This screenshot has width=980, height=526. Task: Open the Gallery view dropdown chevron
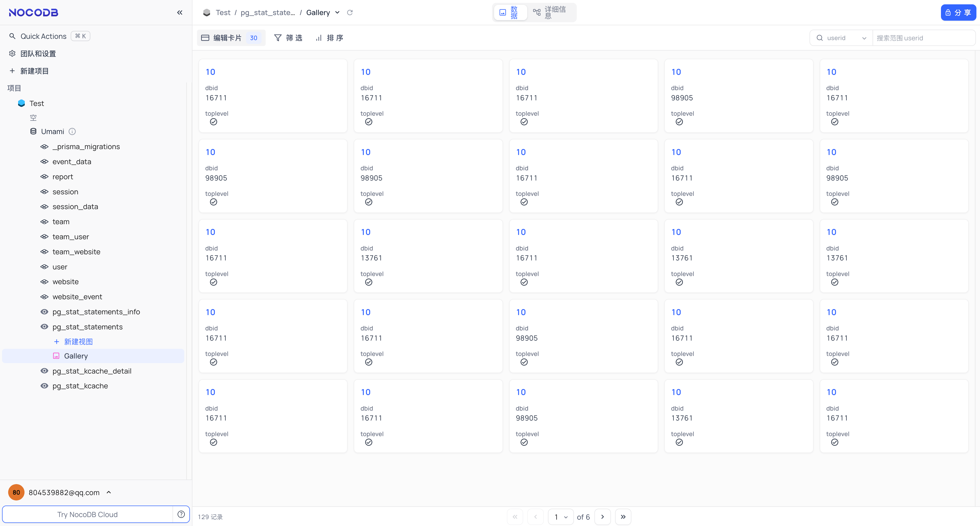[x=337, y=13]
